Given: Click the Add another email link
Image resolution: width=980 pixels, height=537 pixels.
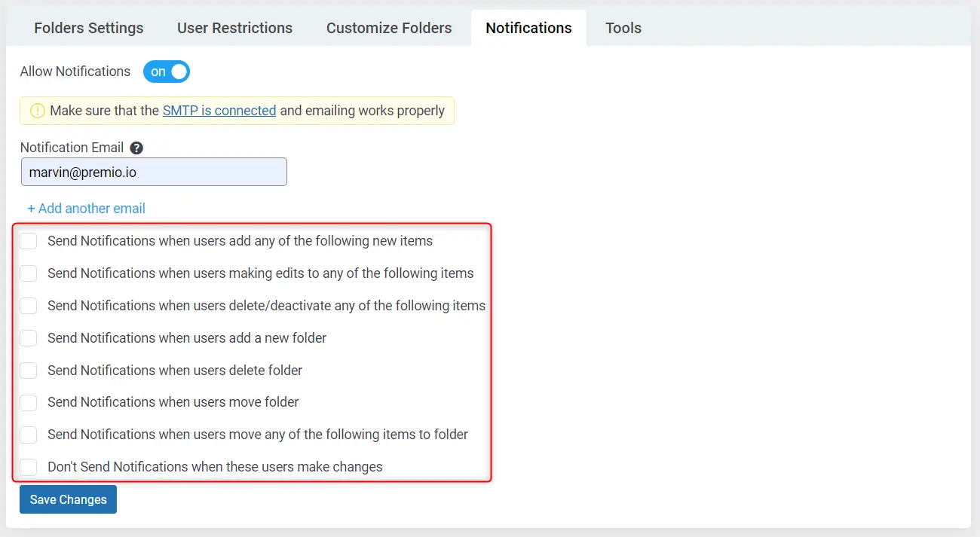Looking at the screenshot, I should (x=87, y=209).
